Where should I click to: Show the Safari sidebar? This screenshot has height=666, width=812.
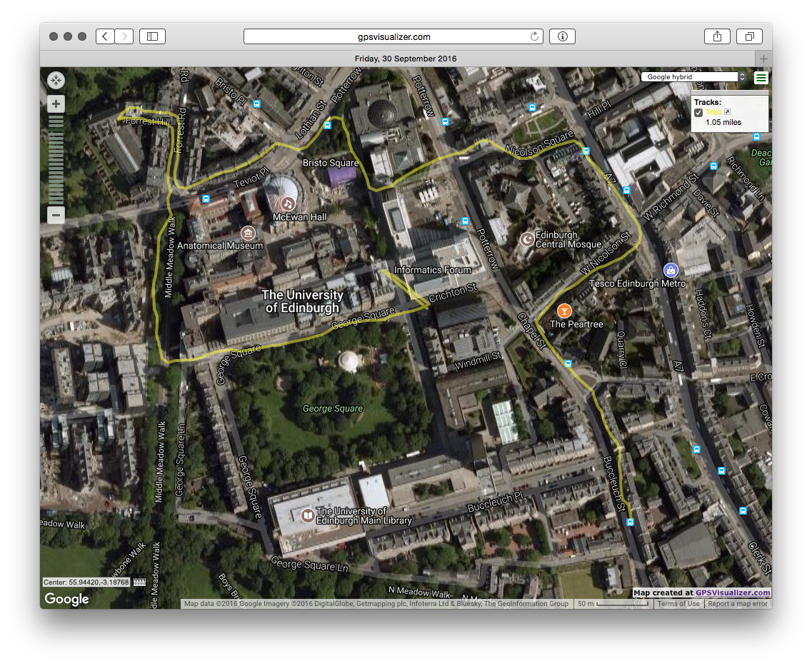point(152,36)
